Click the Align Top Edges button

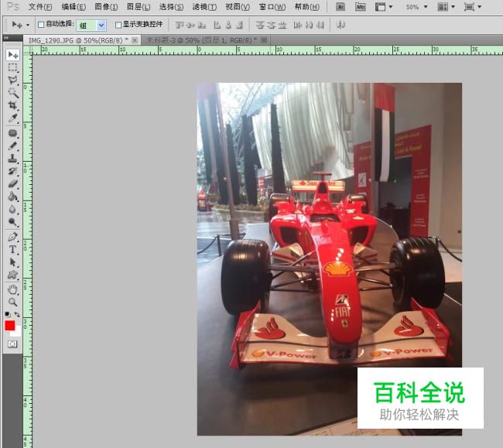[x=180, y=25]
